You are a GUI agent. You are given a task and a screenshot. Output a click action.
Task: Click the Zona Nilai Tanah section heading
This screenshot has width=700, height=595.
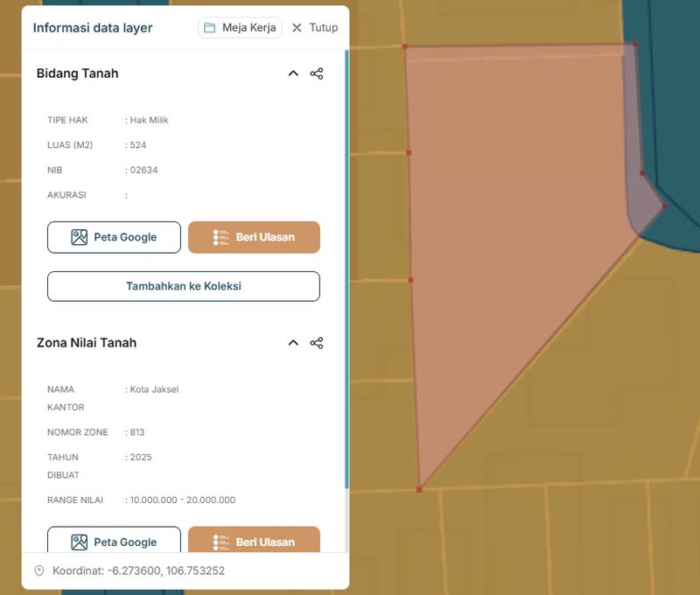87,343
